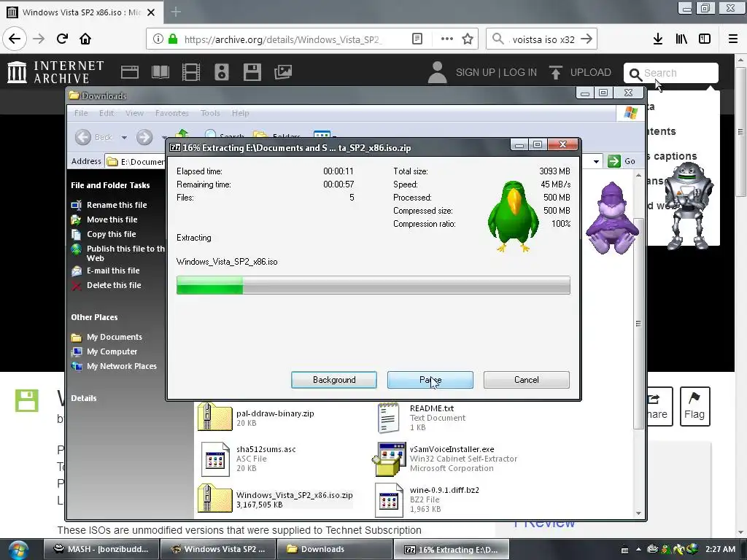Viewport: 747px width, 560px height.
Task: Show the browser sidebar icon
Action: [x=705, y=39]
